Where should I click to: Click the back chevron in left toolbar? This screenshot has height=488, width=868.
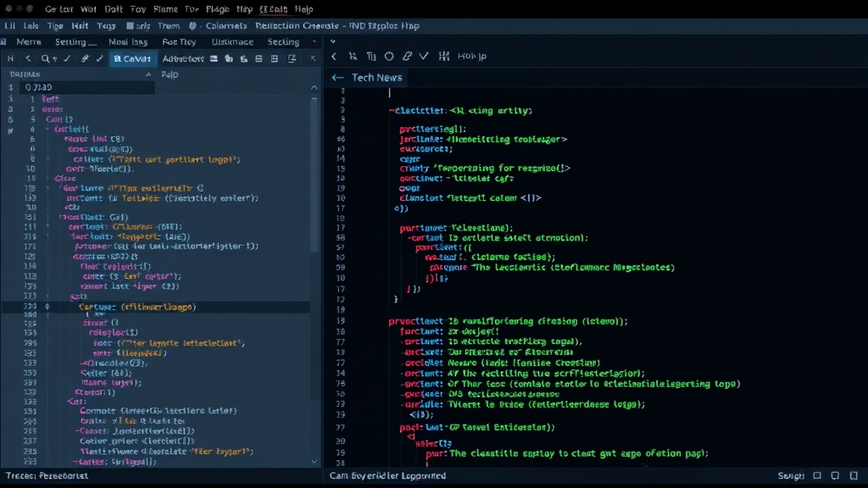pyautogui.click(x=28, y=58)
